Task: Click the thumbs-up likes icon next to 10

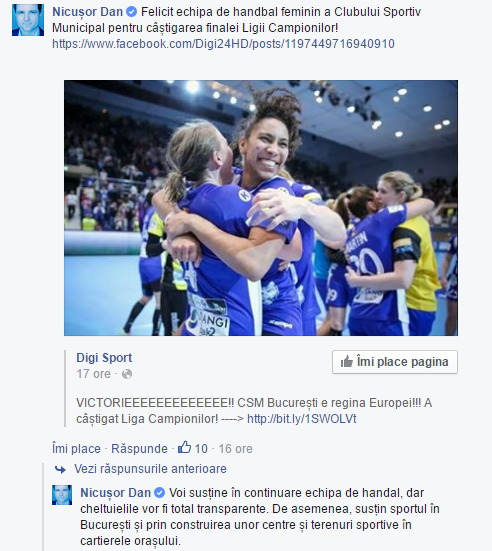Action: pyautogui.click(x=184, y=447)
